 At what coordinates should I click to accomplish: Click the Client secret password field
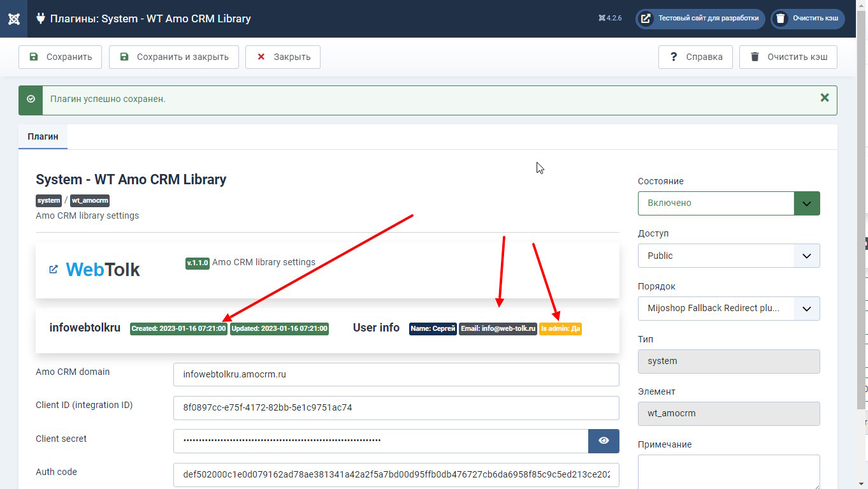pos(380,441)
